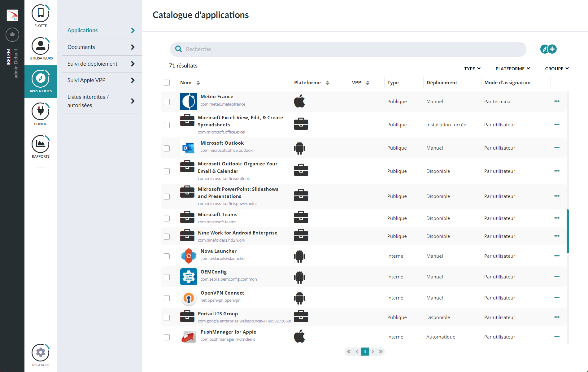Expand the Documents menu chevron
This screenshot has width=588, height=372.
133,47
